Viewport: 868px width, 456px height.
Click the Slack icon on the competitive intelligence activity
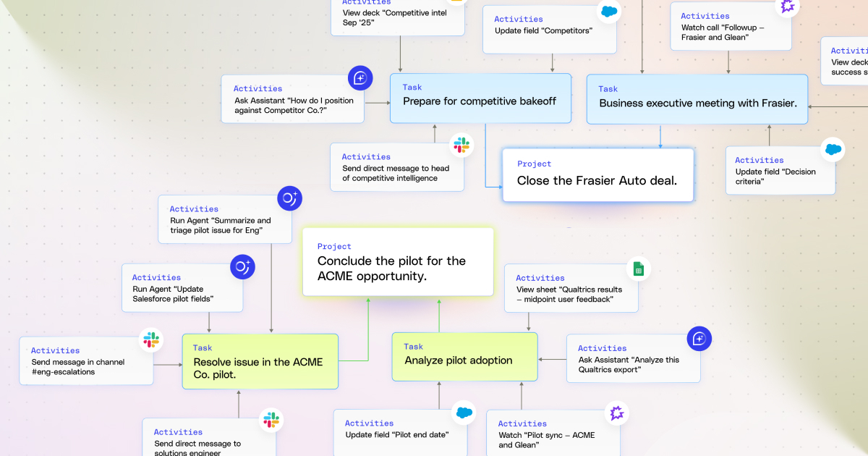[461, 145]
